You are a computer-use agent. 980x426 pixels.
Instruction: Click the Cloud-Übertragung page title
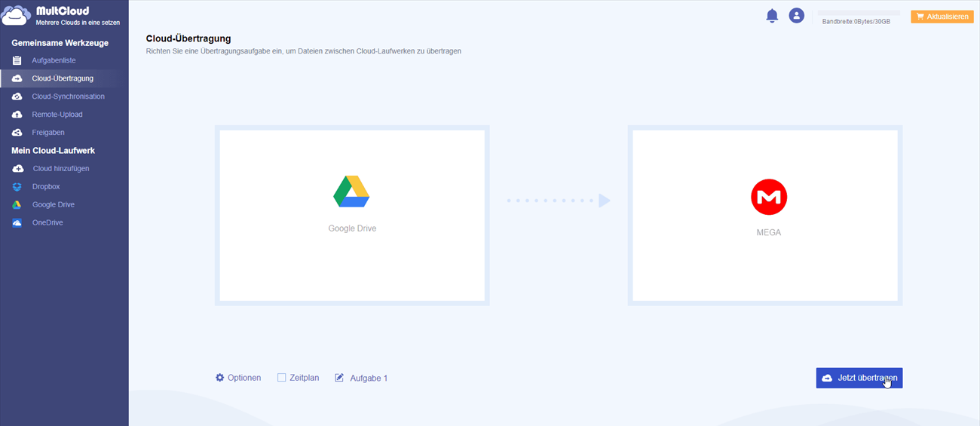click(x=188, y=38)
